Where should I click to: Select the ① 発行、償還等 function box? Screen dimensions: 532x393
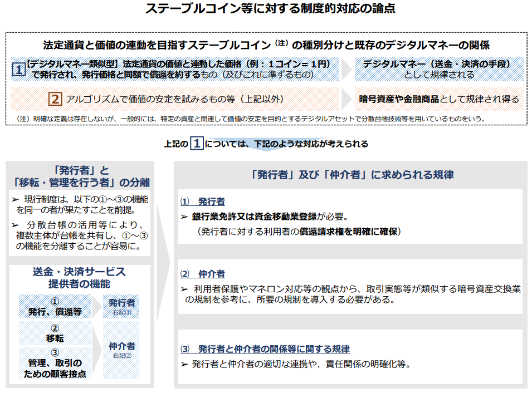click(x=55, y=306)
